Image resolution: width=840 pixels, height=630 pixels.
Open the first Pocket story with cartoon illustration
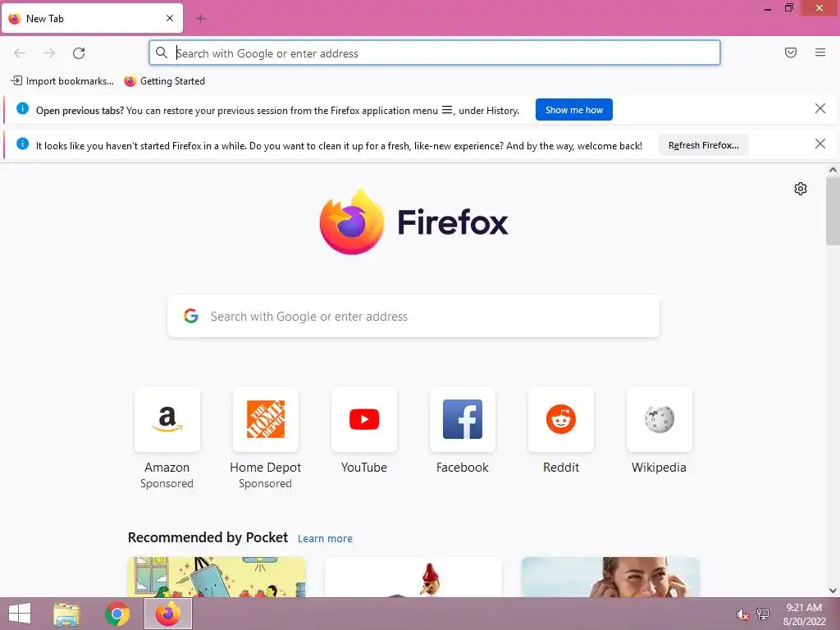217,577
